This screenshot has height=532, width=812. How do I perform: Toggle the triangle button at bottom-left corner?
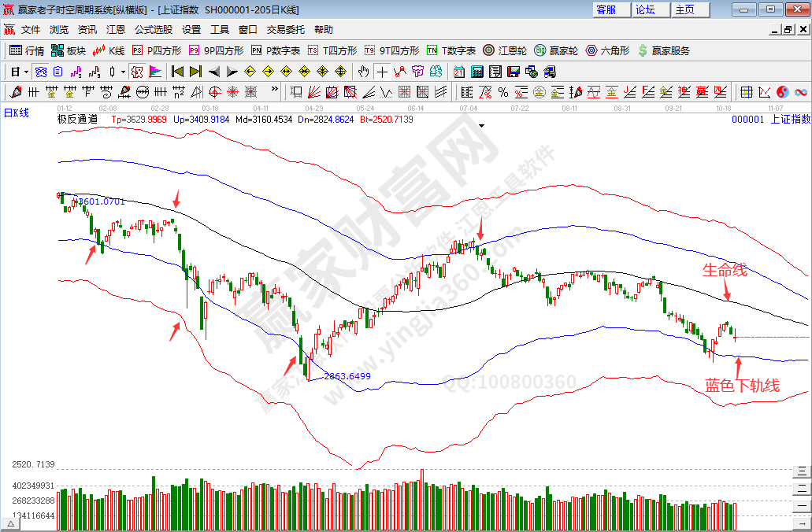point(11,523)
